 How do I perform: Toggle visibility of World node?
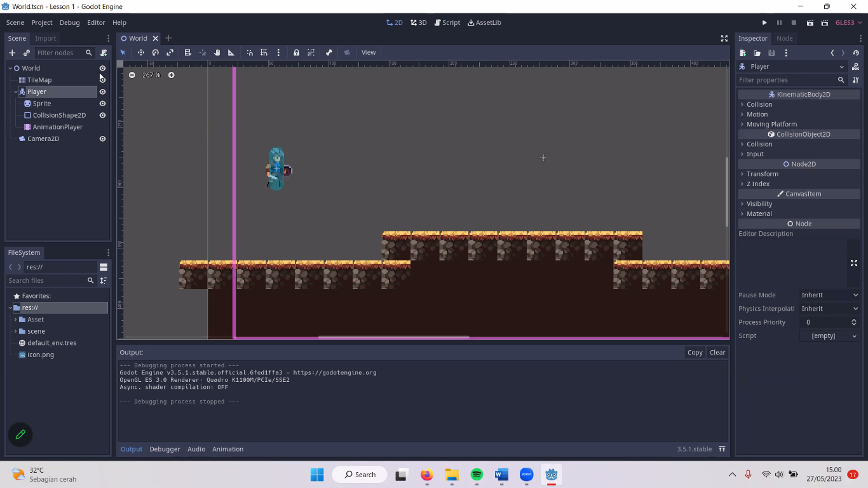click(102, 68)
